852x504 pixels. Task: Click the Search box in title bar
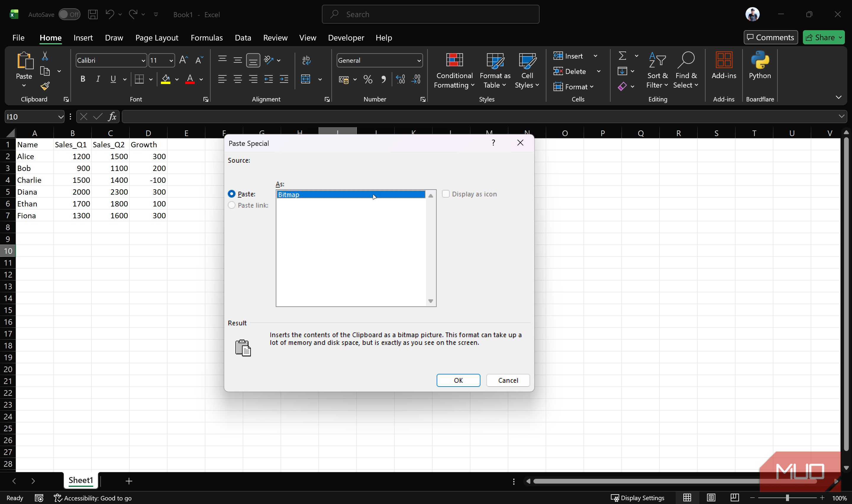pyautogui.click(x=430, y=14)
